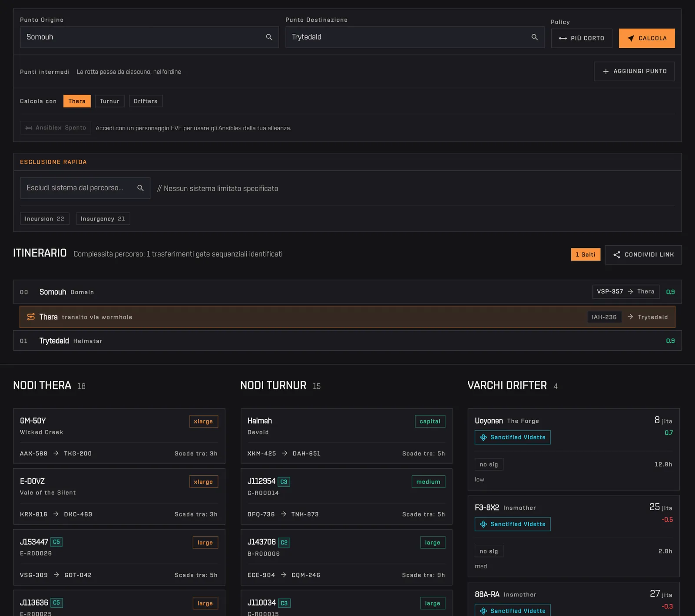
Task: Click the Sanctified Vidette icon under Uoyonen
Action: (x=483, y=437)
